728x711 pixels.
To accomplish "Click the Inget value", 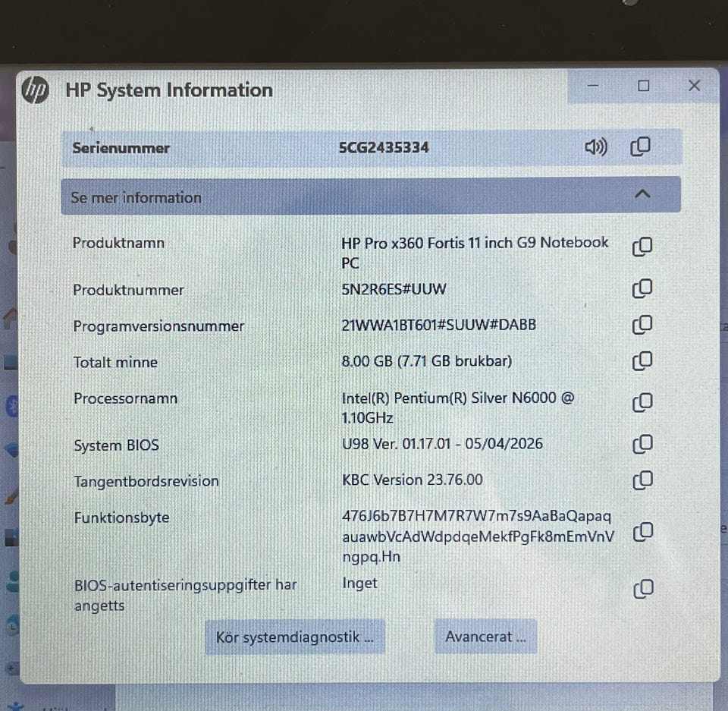I will coord(359,584).
